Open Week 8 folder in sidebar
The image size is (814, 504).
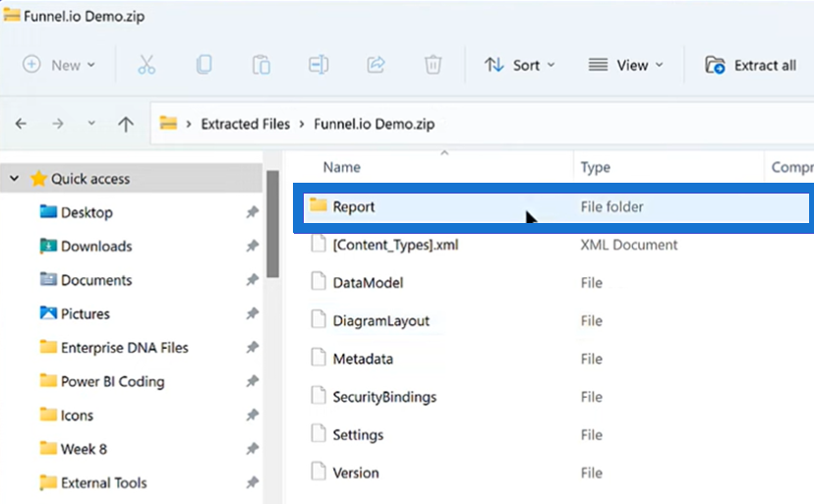click(84, 449)
